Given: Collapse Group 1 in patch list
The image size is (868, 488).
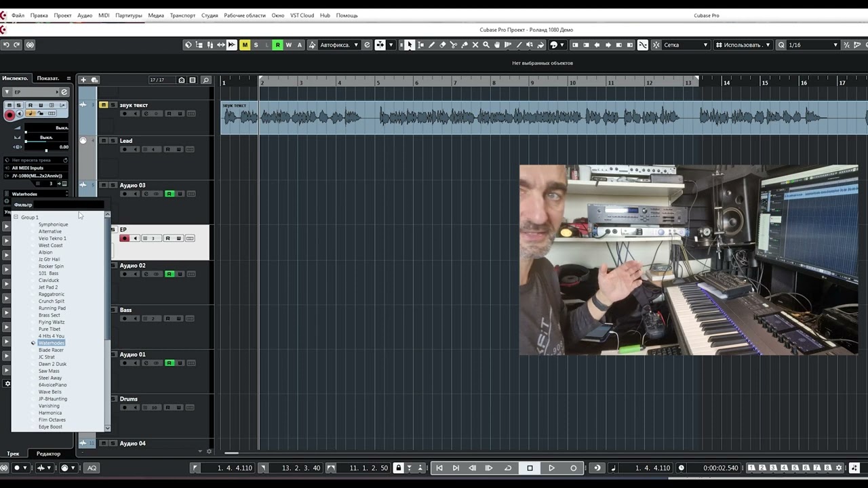Looking at the screenshot, I should 16,218.
